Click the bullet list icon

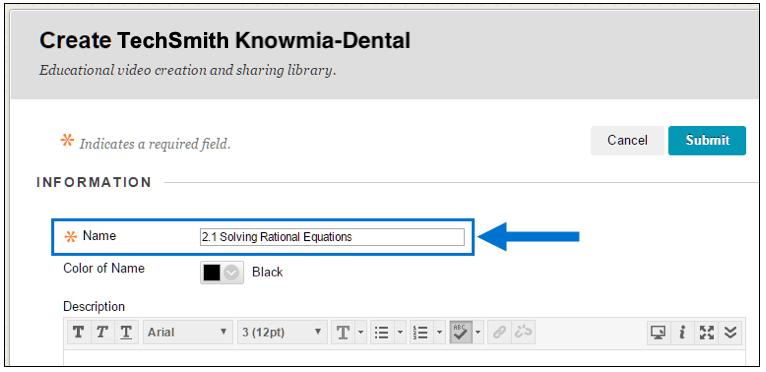pyautogui.click(x=381, y=333)
